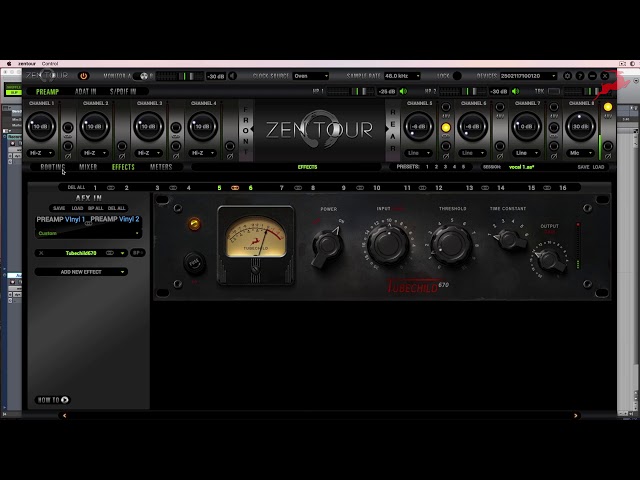Viewport: 640px width, 480px height.
Task: Mute the main monitor speaker icon
Action: click(x=232, y=76)
